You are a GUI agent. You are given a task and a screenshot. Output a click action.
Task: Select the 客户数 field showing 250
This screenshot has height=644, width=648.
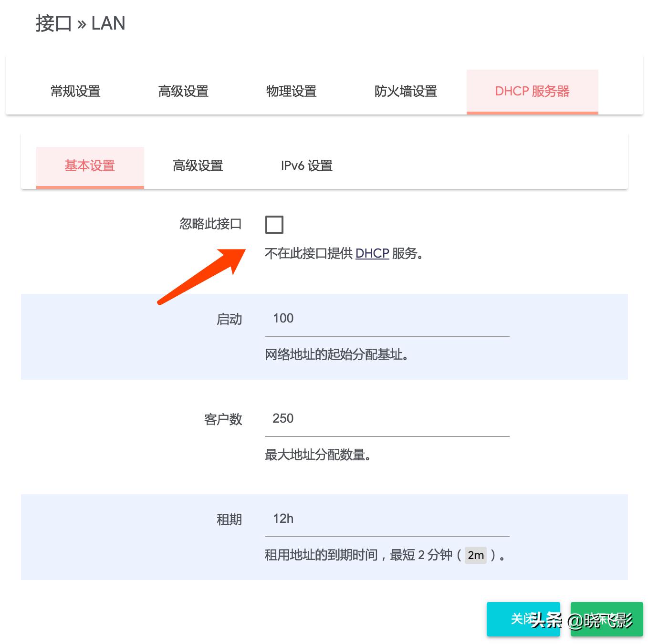387,418
